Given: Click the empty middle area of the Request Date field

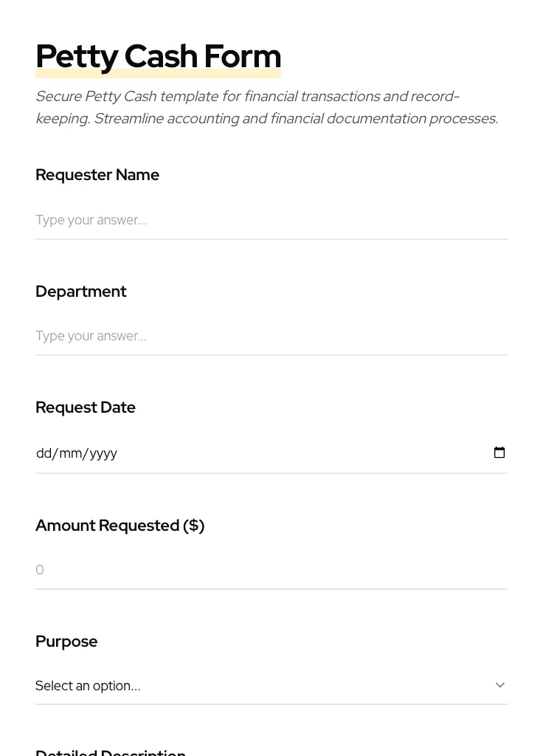Looking at the screenshot, I should coord(295,453).
